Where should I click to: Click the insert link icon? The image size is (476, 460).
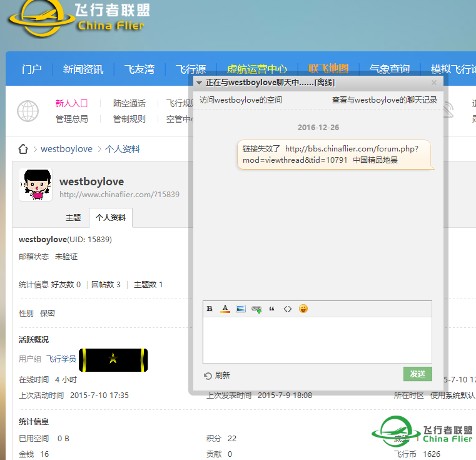[256, 309]
